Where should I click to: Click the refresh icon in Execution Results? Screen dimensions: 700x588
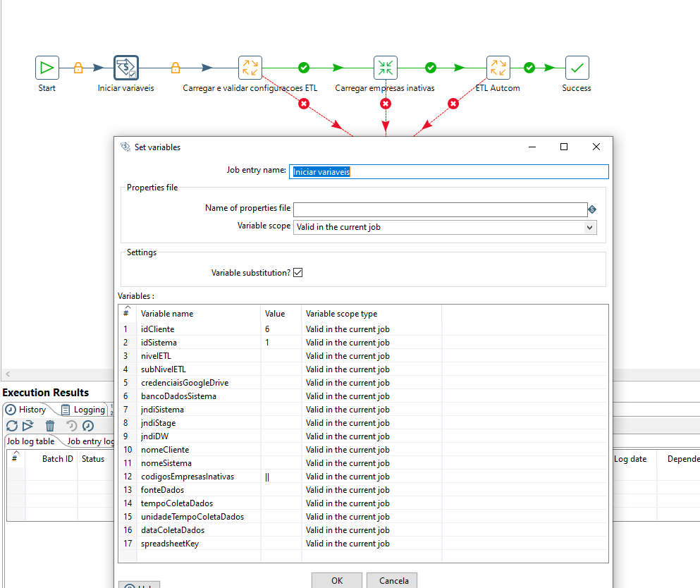[x=11, y=425]
